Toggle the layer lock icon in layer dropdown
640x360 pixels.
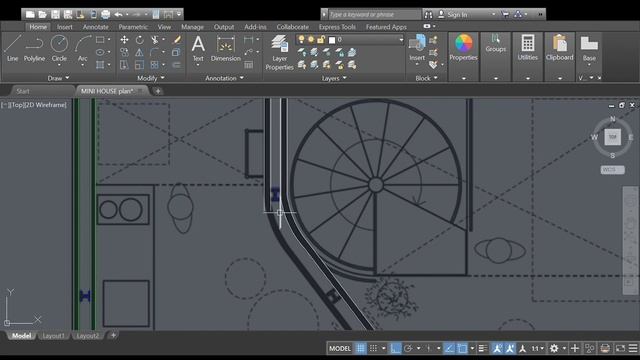tap(321, 40)
